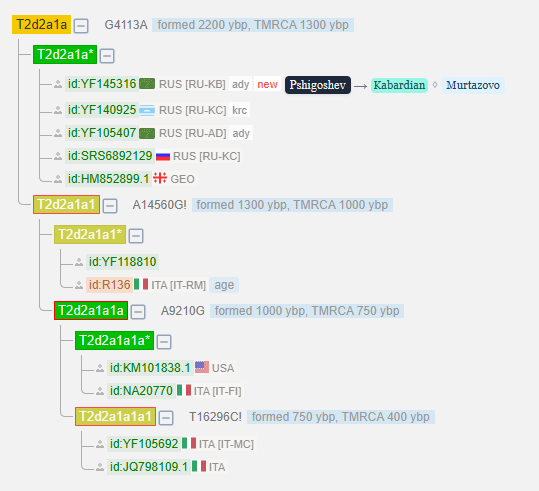Click the USA flag next to id:KM101838.1
539x491 pixels.
[202, 367]
